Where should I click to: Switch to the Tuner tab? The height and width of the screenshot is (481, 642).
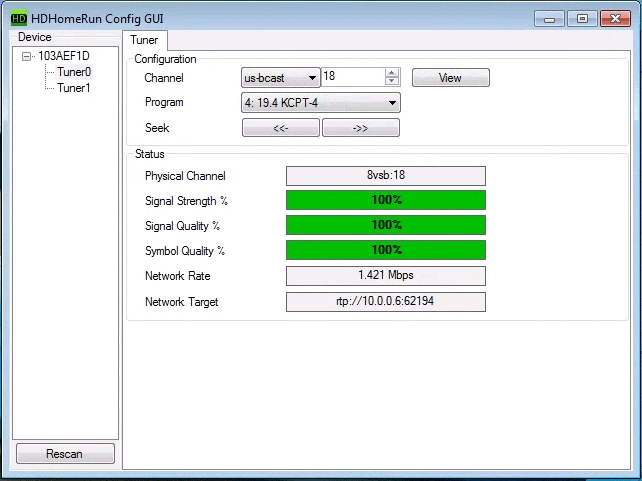[x=144, y=40]
